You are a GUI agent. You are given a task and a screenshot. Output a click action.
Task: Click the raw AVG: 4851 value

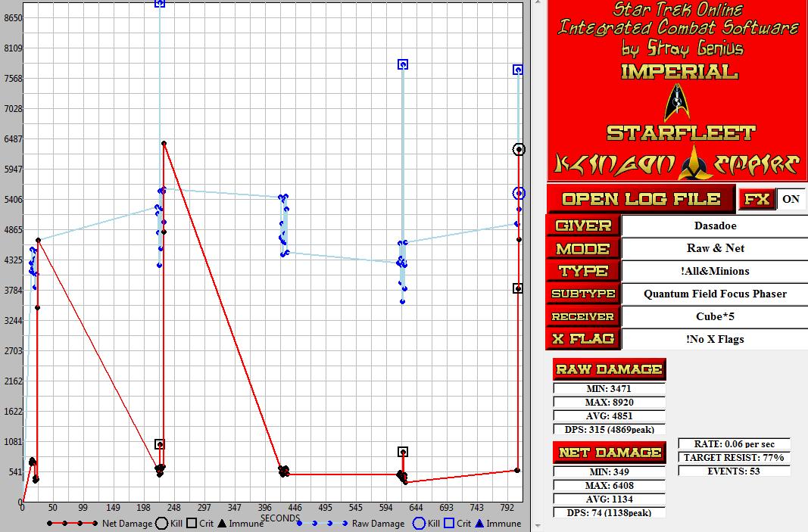pyautogui.click(x=609, y=415)
